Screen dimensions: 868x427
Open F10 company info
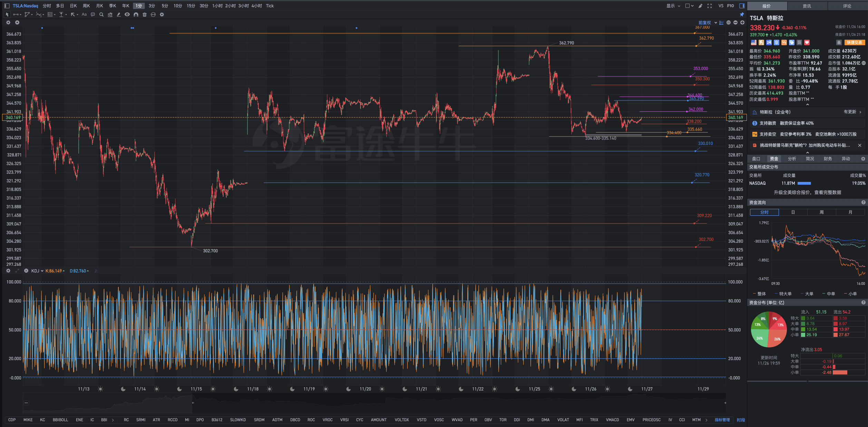pos(731,6)
